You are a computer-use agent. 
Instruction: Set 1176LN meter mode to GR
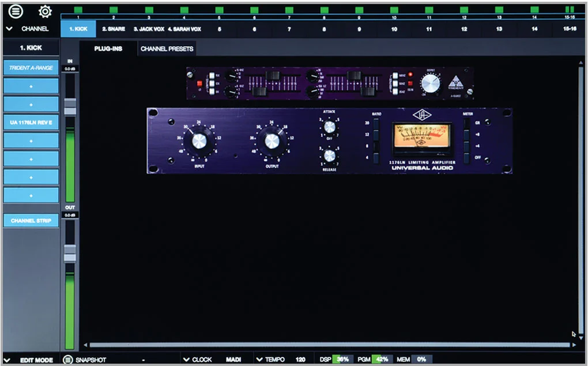(x=467, y=123)
